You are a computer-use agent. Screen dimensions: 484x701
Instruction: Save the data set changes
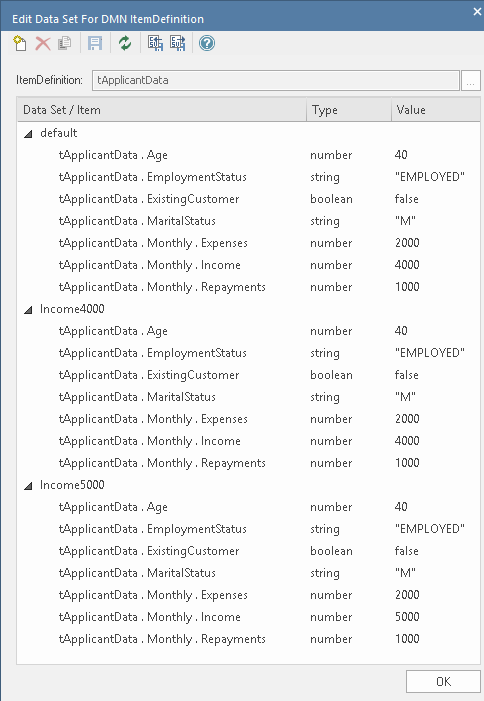(x=95, y=43)
